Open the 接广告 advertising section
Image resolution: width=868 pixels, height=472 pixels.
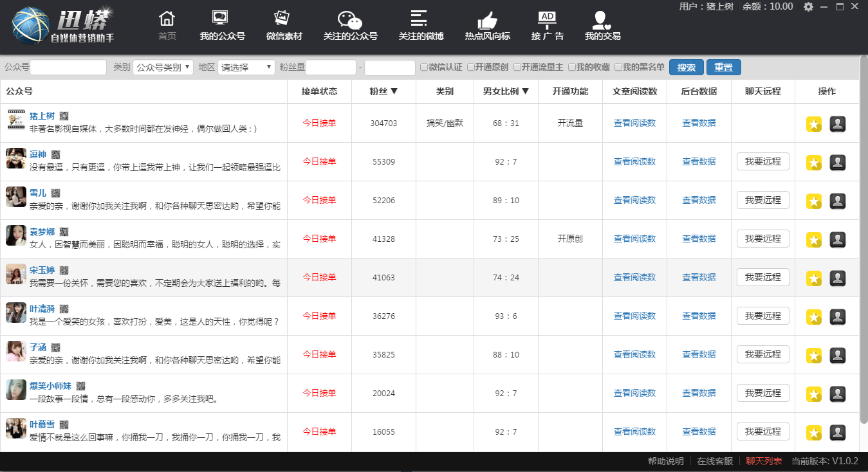pos(547,26)
